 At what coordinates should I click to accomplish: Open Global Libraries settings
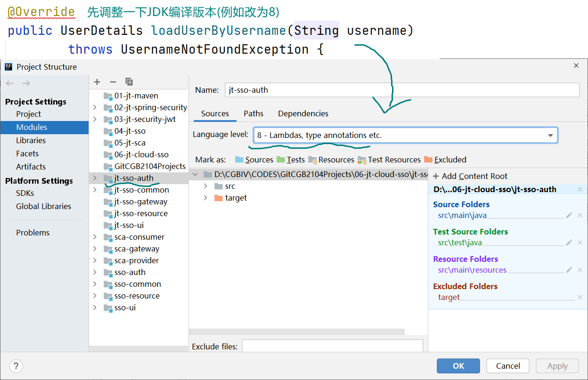[43, 206]
